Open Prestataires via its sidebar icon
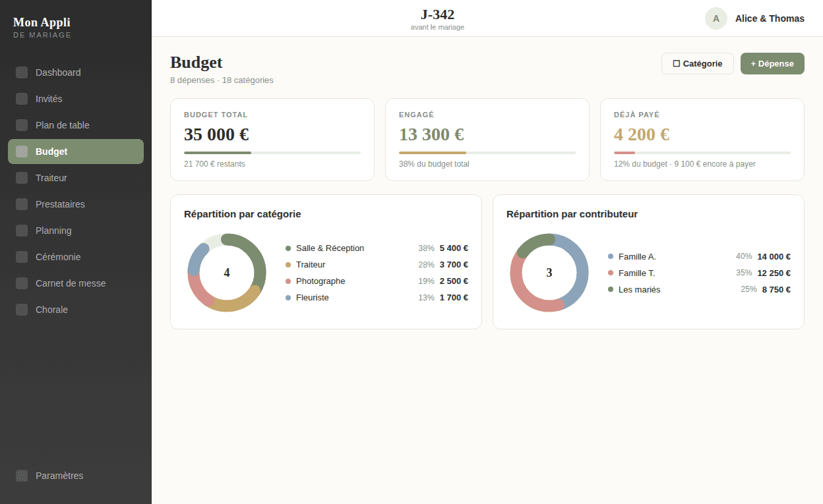The image size is (823, 504). [x=22, y=204]
